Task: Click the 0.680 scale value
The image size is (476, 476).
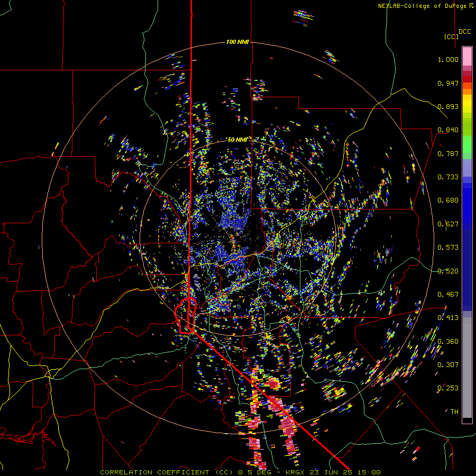Action: click(x=448, y=200)
